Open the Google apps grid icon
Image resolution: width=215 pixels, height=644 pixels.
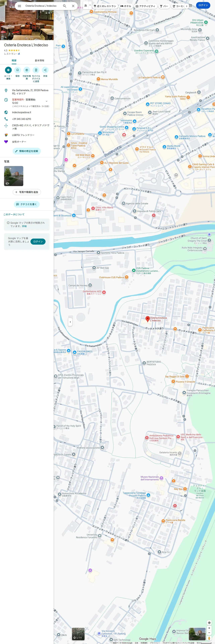pyautogui.click(x=191, y=6)
